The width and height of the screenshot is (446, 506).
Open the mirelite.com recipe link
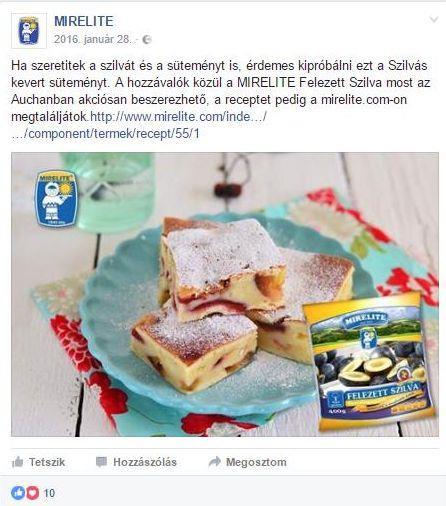pos(178,117)
